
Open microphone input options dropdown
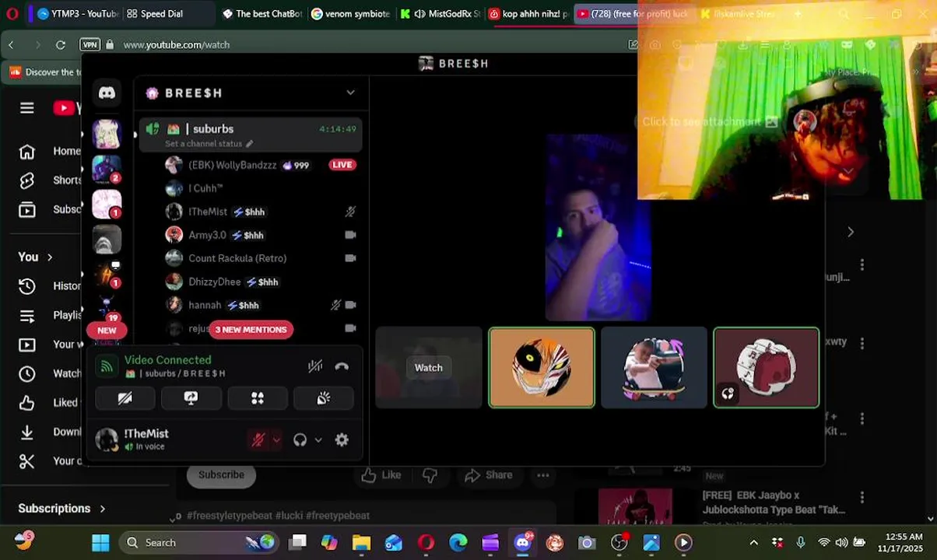[x=276, y=440]
